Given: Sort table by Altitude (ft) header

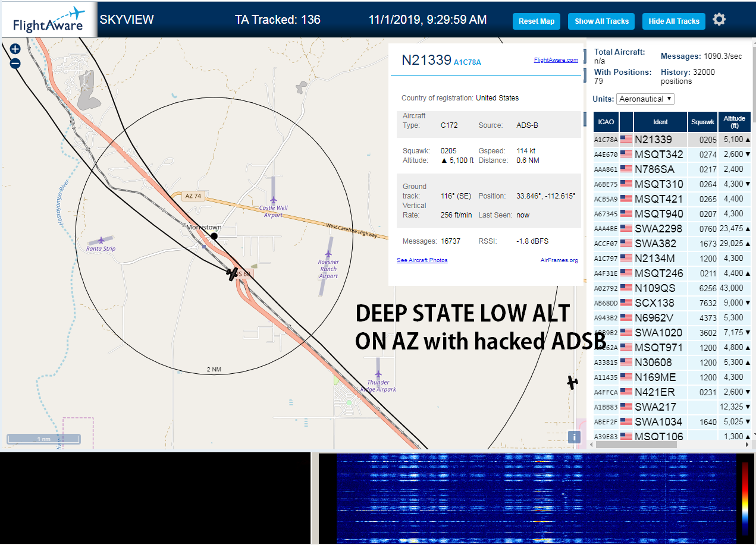Looking at the screenshot, I should (x=735, y=122).
